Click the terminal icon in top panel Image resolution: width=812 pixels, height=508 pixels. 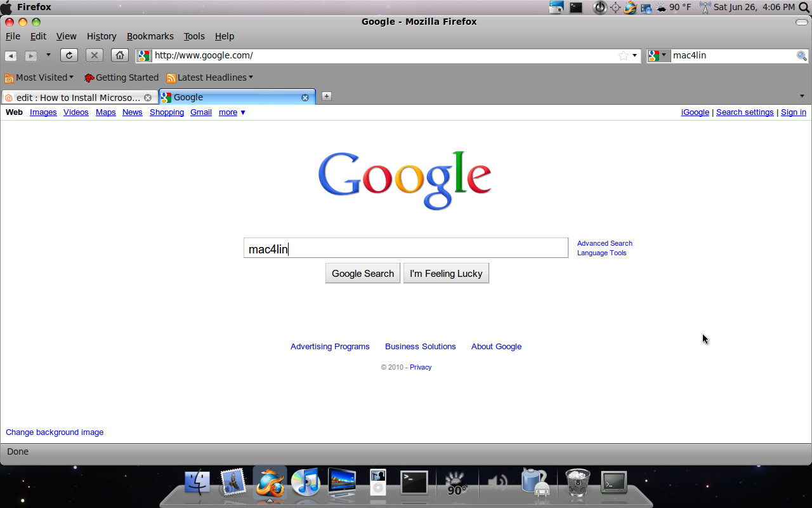coord(576,8)
